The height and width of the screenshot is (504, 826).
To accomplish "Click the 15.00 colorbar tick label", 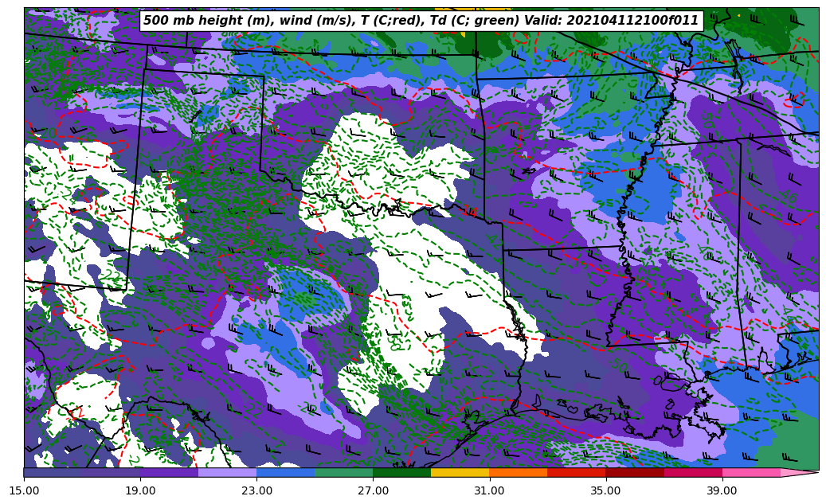I will (x=24, y=491).
